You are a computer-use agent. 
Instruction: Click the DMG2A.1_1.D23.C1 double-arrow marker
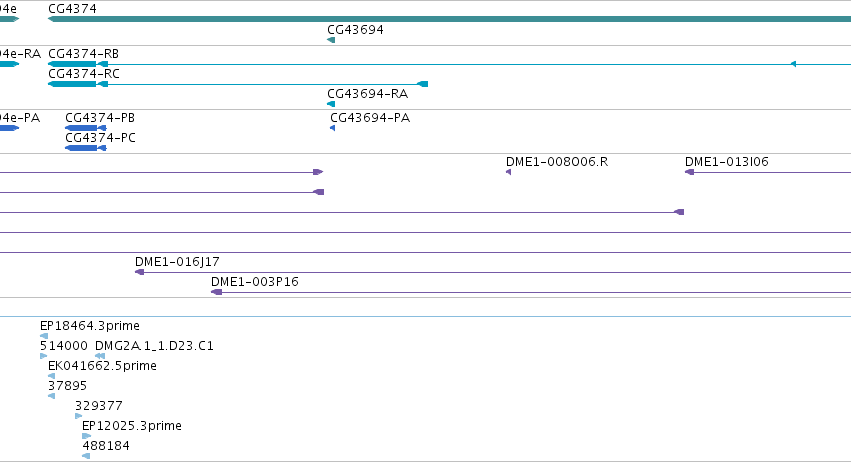click(100, 356)
